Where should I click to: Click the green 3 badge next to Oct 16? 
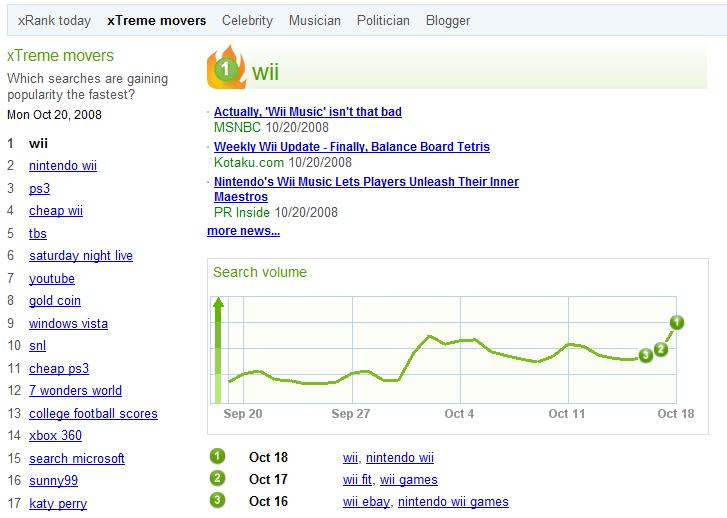tap(217, 501)
